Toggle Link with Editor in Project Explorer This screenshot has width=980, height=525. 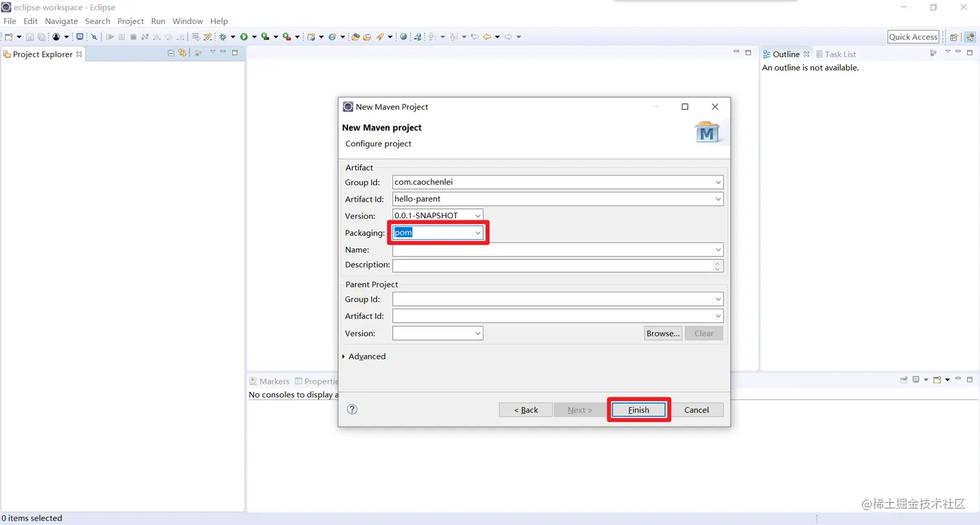pos(182,52)
